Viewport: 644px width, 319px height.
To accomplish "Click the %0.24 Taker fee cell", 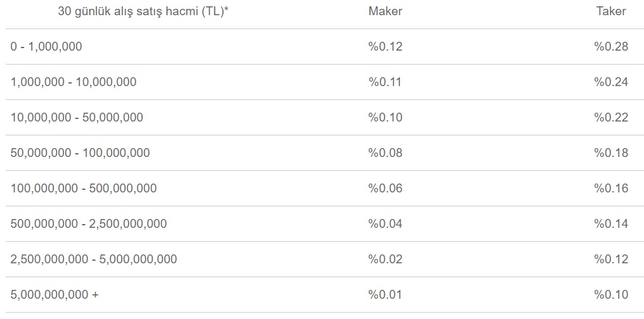I will [x=611, y=82].
